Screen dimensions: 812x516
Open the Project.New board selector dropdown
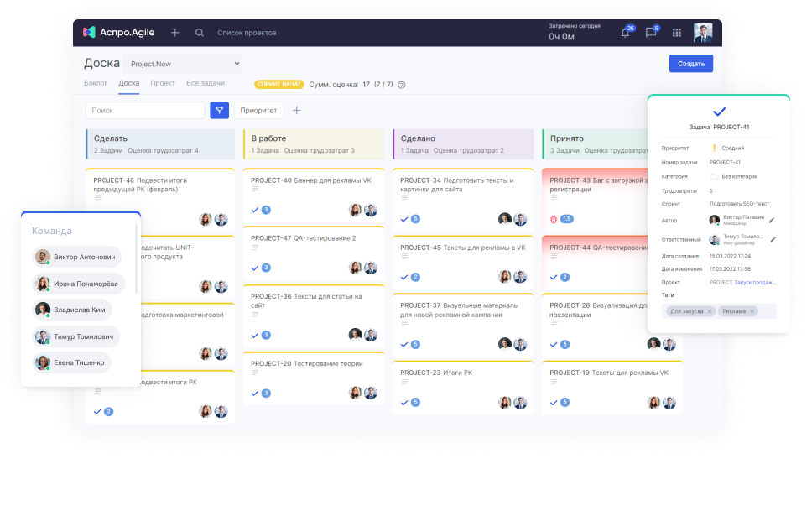[x=181, y=64]
